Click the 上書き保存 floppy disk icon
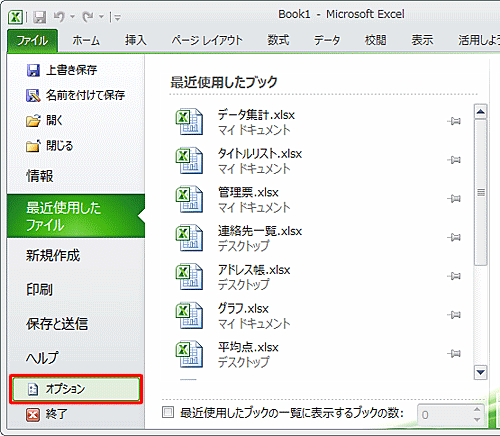This screenshot has height=436, width=500. coord(33,71)
